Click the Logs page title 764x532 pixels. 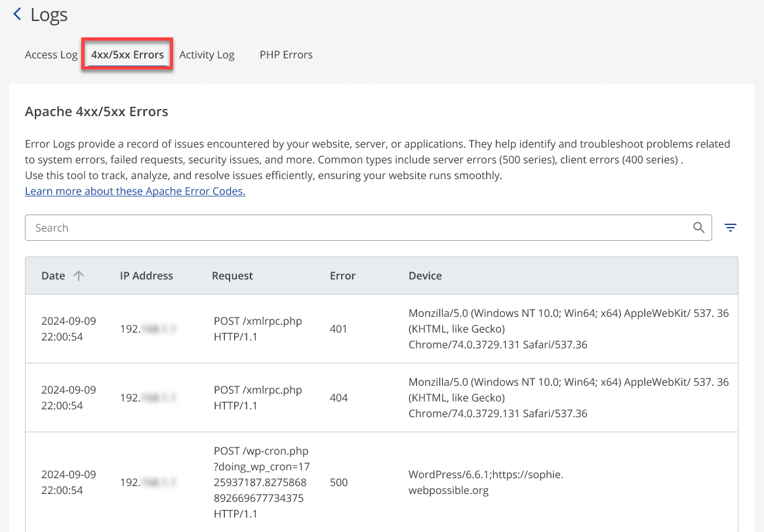click(49, 14)
